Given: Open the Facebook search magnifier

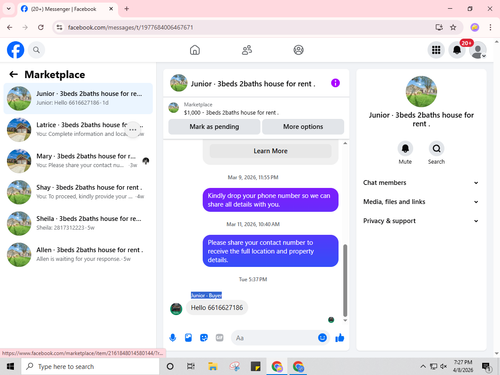Looking at the screenshot, I should [36, 50].
